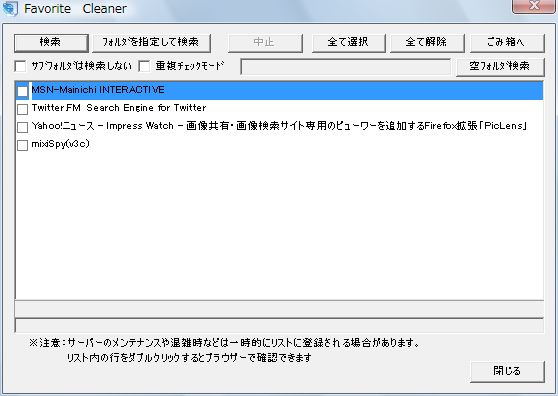Click the Favorite Cleaner title bar icon

(10, 9)
